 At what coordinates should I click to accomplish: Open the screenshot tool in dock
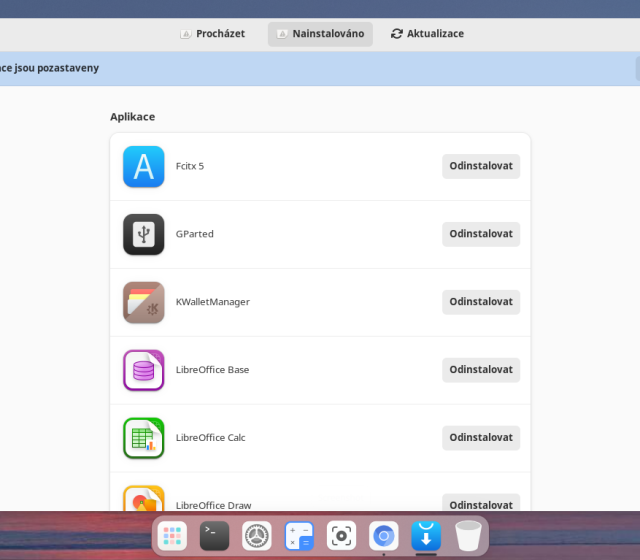tap(341, 537)
